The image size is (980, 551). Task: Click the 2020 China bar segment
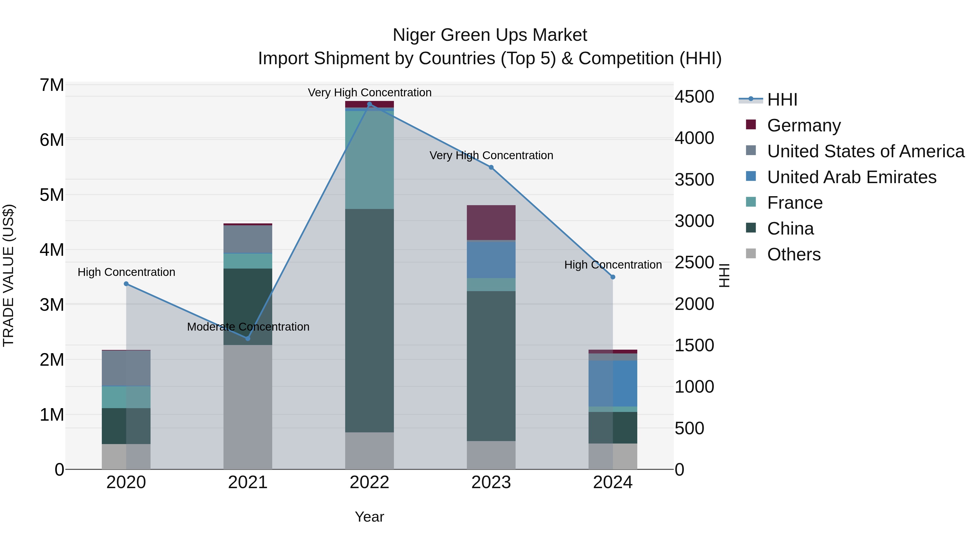click(126, 426)
